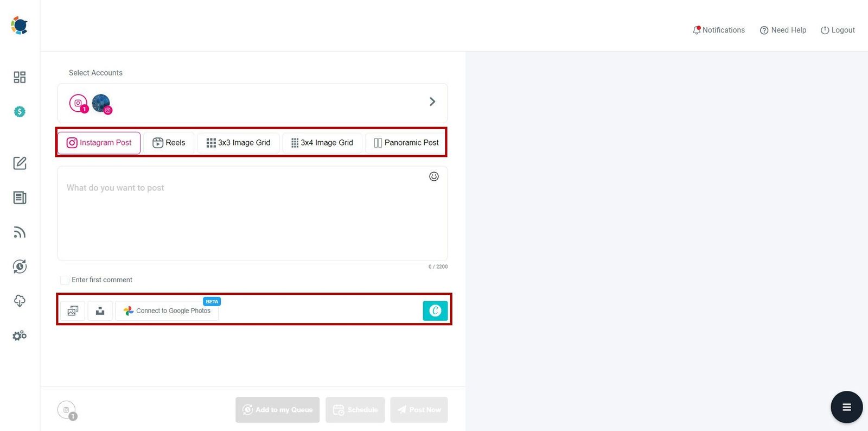Enable the Enter first comment checkbox

click(65, 280)
